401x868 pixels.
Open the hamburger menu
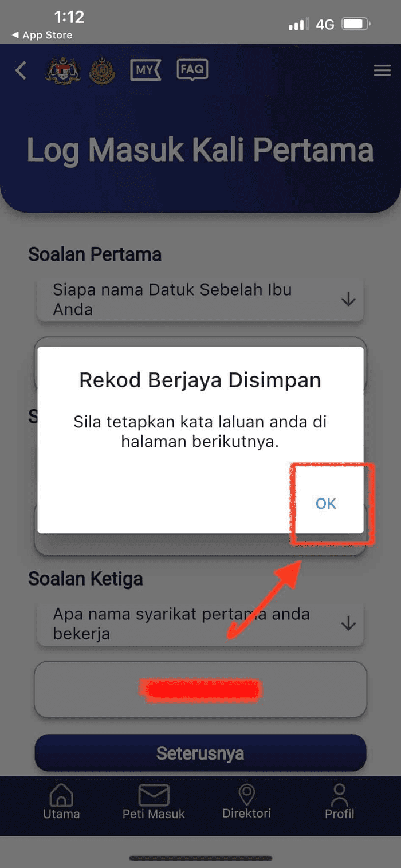(382, 70)
